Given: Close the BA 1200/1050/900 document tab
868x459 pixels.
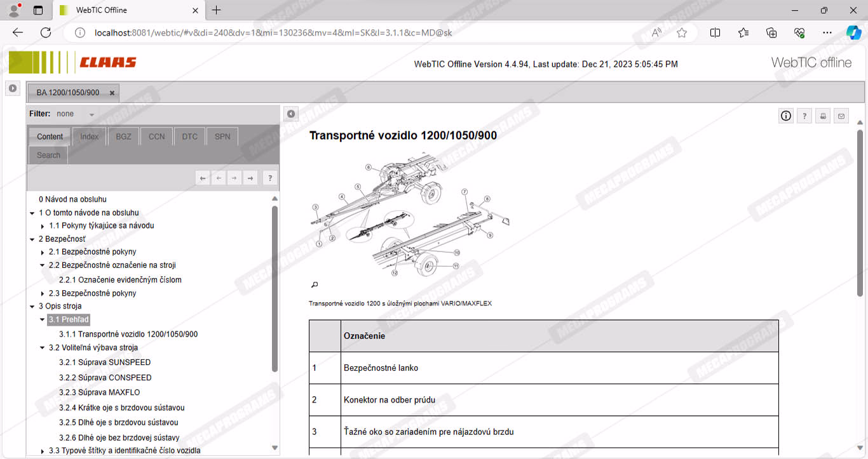Looking at the screenshot, I should click(x=112, y=93).
